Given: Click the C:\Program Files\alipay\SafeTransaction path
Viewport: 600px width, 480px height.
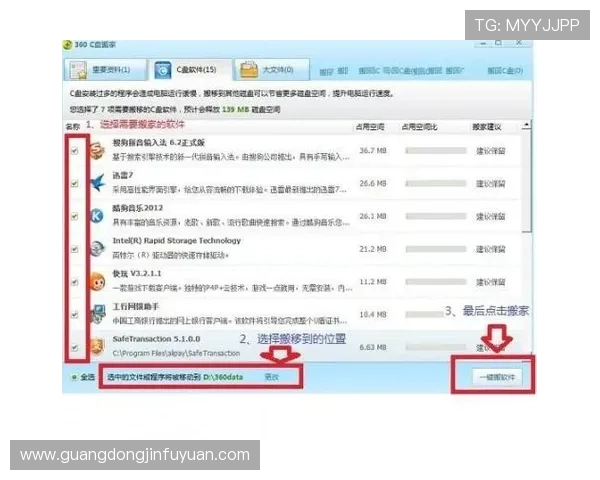Looking at the screenshot, I should pos(176,353).
